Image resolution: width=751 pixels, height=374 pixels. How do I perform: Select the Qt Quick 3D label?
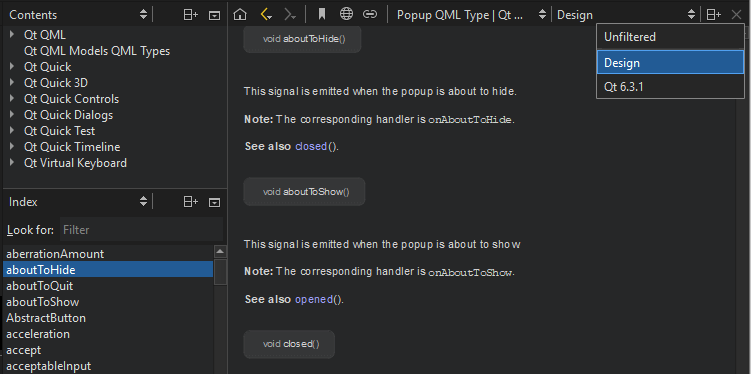pos(56,83)
